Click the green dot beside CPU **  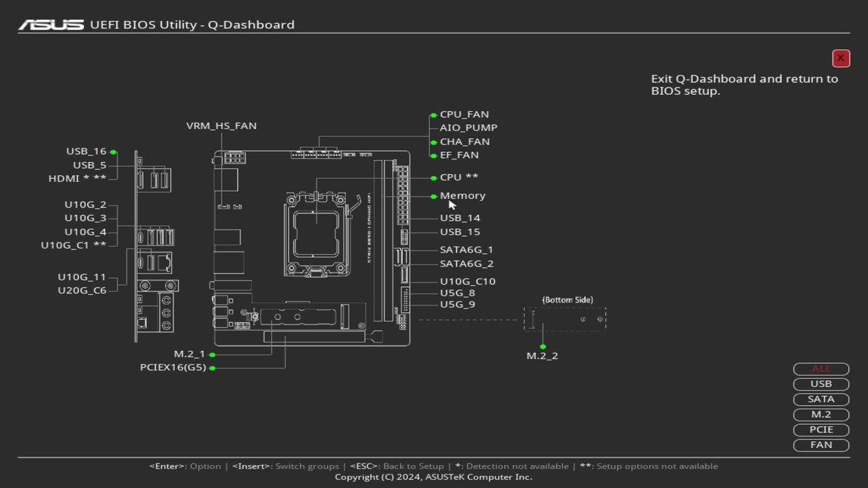tap(433, 178)
